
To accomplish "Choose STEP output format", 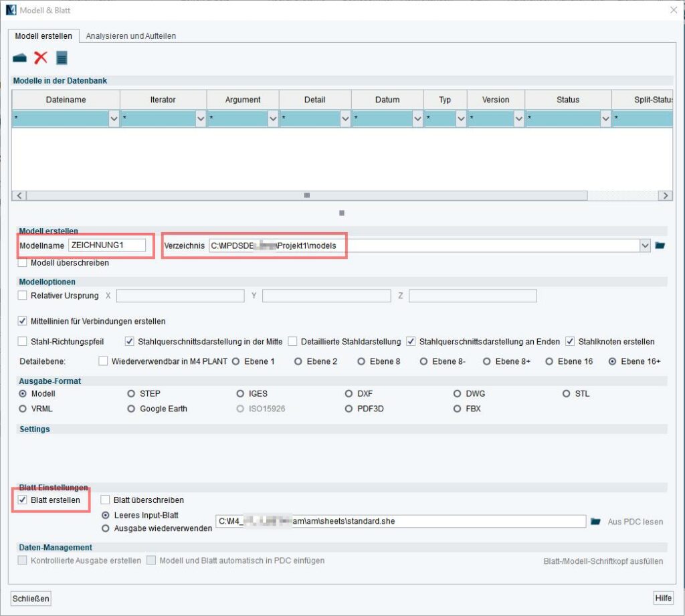I will pyautogui.click(x=131, y=394).
